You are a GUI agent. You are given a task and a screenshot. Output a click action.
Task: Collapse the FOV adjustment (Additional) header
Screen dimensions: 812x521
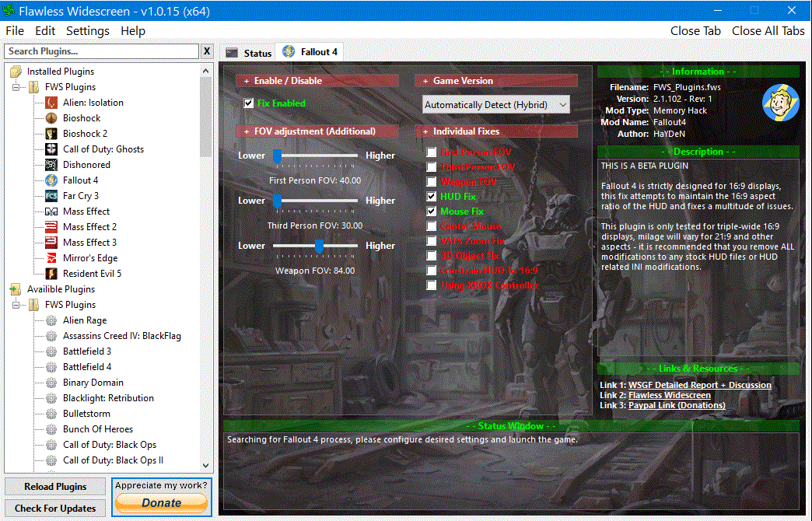click(x=317, y=131)
